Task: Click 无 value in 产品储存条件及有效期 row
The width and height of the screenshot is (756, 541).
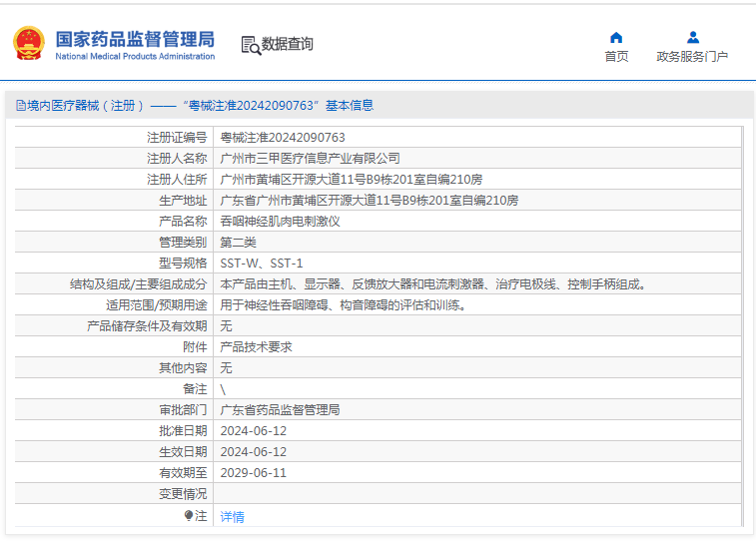Action: (x=226, y=326)
